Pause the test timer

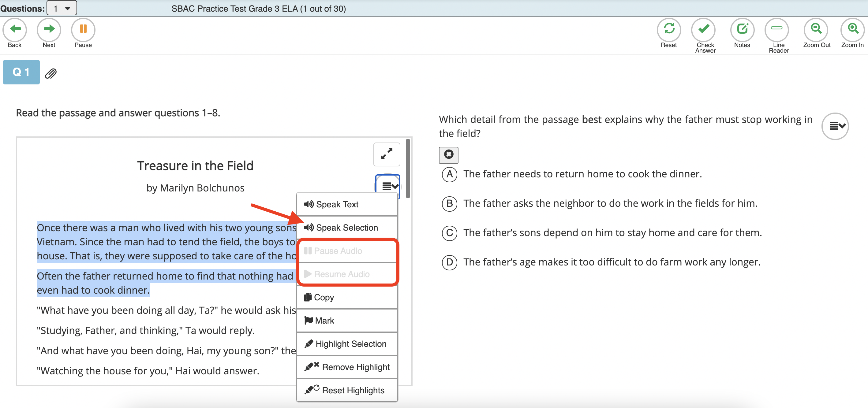tap(83, 30)
